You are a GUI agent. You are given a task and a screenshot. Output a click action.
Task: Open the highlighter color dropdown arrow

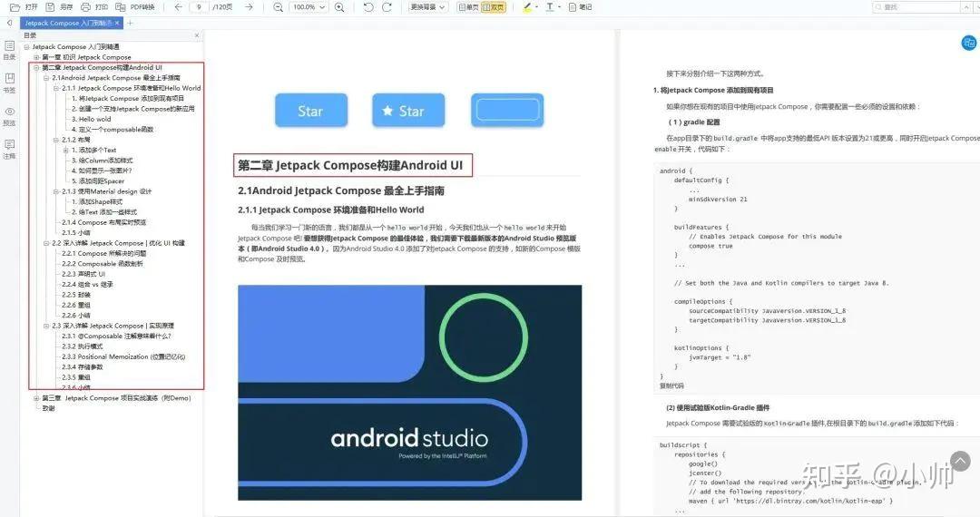[x=537, y=7]
